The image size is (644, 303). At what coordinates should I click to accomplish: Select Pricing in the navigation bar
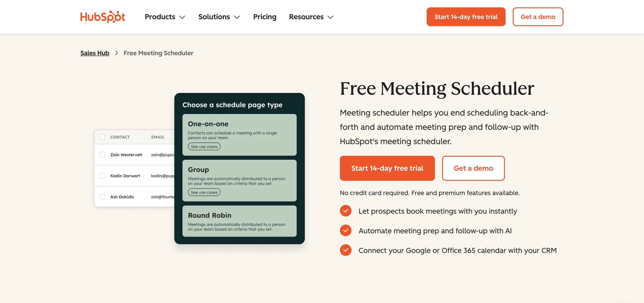[x=265, y=17]
